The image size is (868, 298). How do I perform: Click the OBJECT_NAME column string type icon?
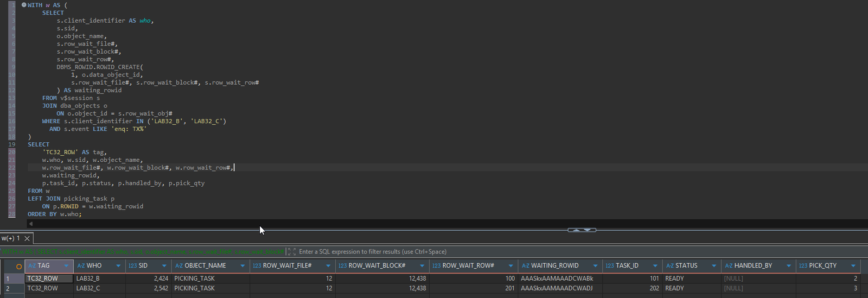tap(179, 266)
